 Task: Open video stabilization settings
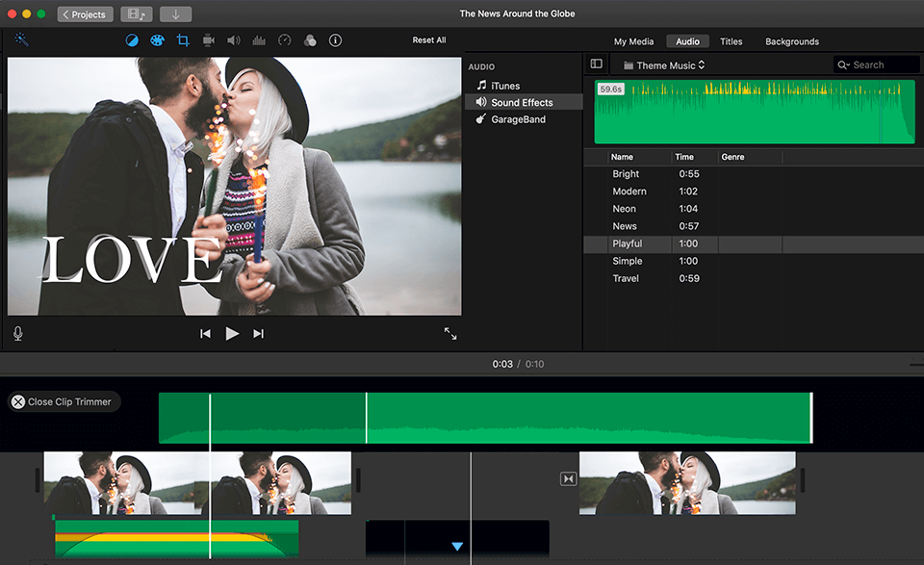click(207, 40)
